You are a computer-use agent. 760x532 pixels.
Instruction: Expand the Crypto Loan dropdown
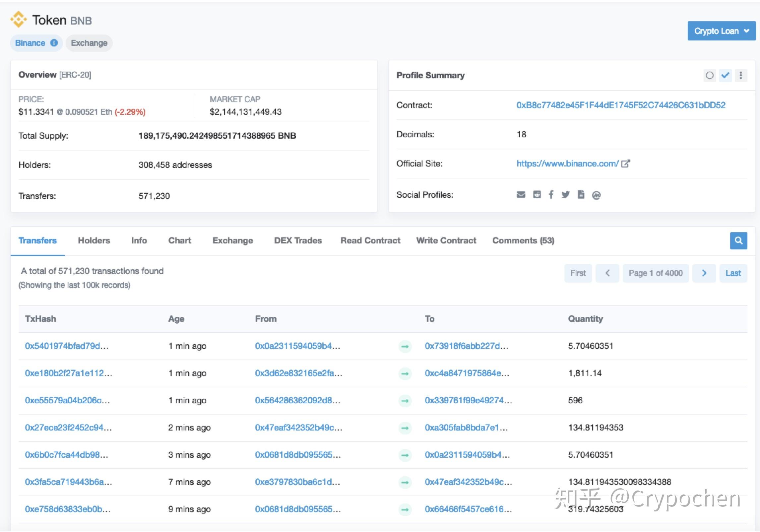coord(721,31)
